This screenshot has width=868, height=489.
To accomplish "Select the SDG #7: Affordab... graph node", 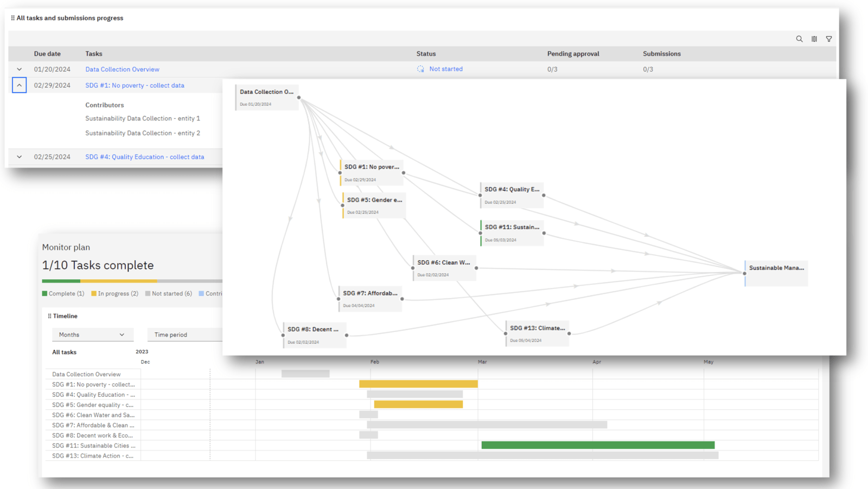I will pyautogui.click(x=370, y=299).
